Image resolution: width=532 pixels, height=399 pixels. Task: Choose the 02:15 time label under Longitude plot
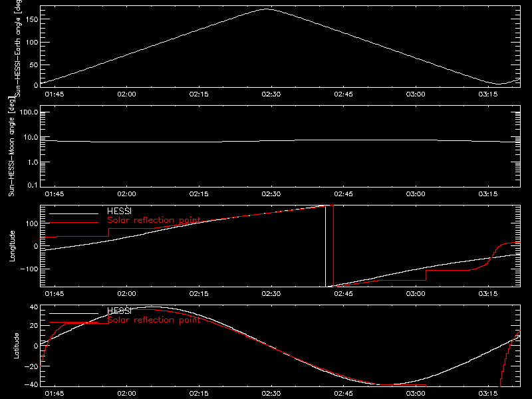[199, 294]
